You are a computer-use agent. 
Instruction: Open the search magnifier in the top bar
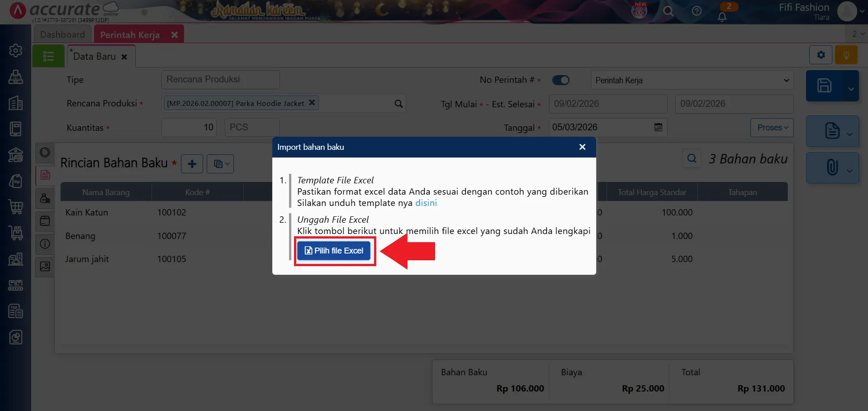pyautogui.click(x=669, y=11)
